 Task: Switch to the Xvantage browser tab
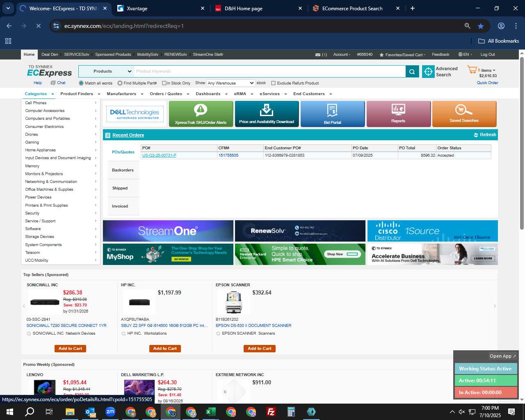point(160,8)
